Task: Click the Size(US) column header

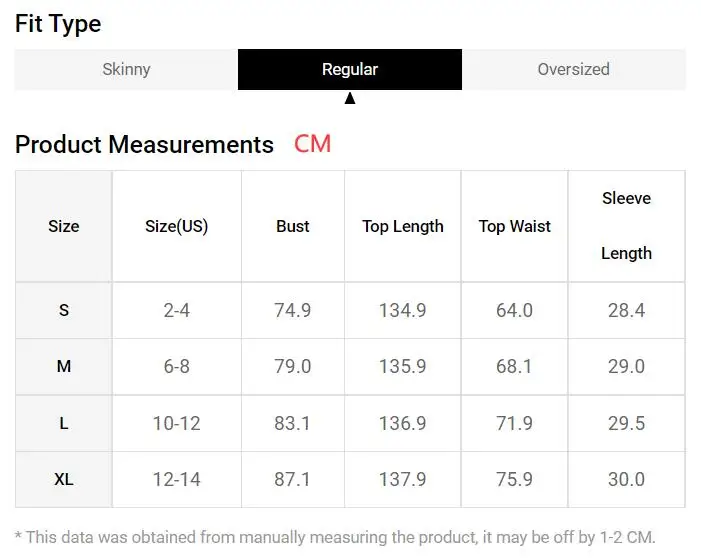Action: coord(177,226)
